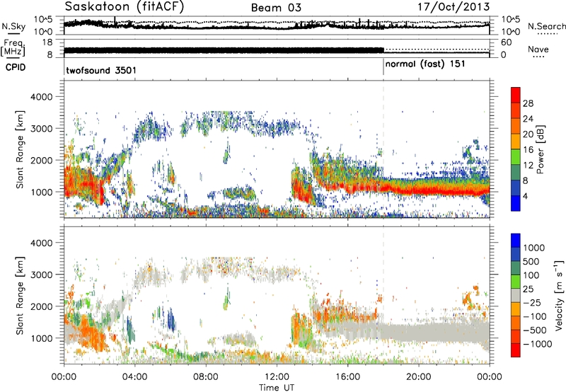Click the blue velocity patch near 06:00
The height and width of the screenshot is (392, 566).
[171, 320]
